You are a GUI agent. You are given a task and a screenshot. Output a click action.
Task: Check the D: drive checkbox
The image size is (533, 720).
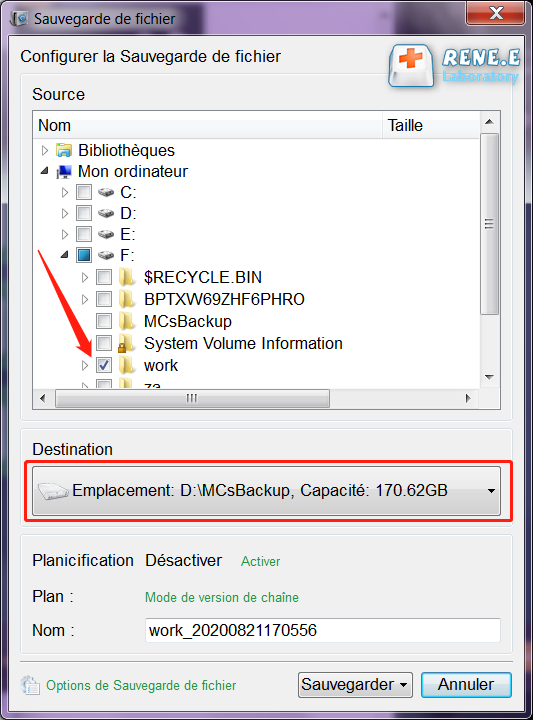pyautogui.click(x=84, y=213)
